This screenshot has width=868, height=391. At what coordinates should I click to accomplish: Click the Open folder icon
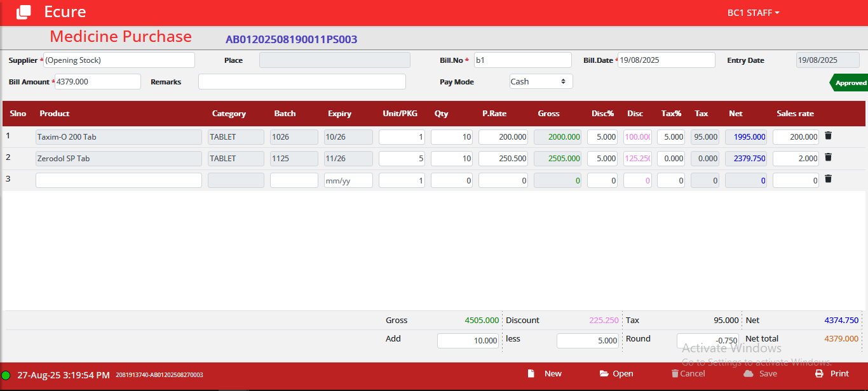[x=604, y=374]
